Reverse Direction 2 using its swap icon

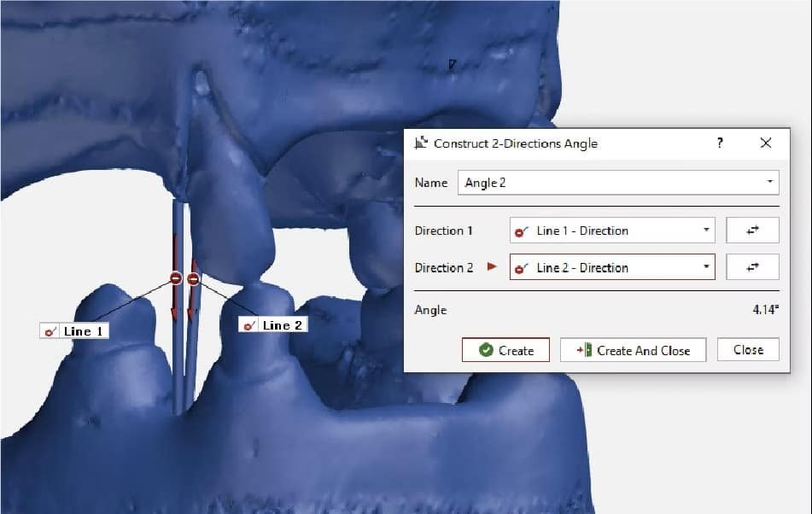(x=752, y=267)
